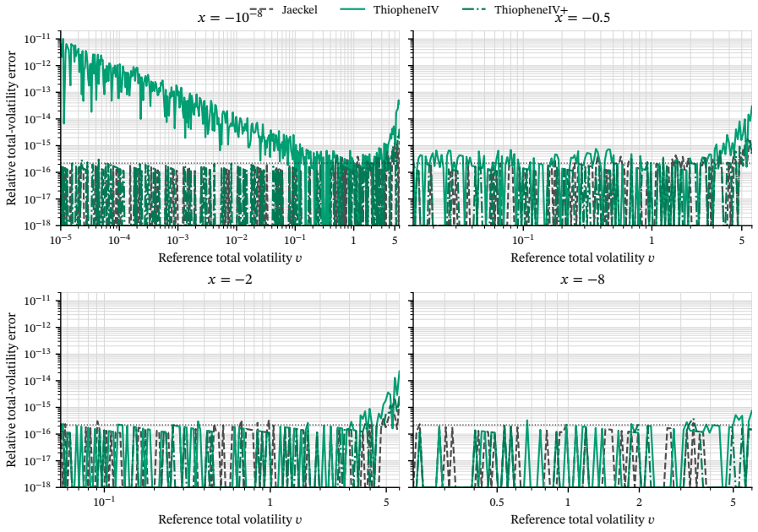The image size is (758, 532).
Task: Click the 10⁻¹³ y-tick of the x = −10⁻⁸ plot
Action: (x=39, y=92)
